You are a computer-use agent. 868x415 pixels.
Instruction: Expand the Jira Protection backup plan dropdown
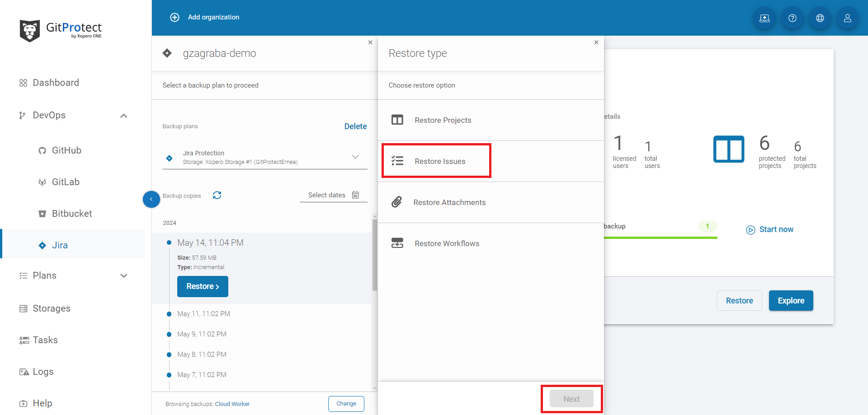pos(355,157)
